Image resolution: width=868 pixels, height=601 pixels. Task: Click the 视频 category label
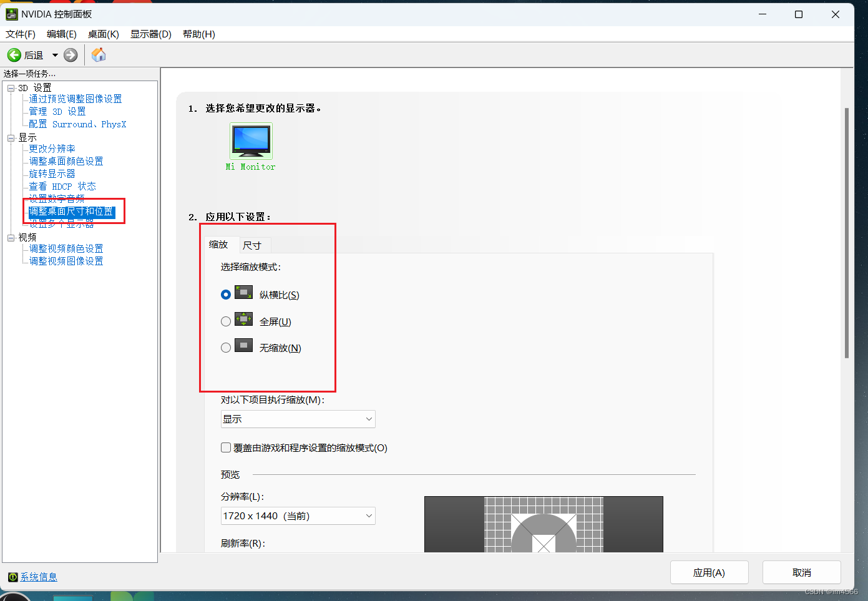[x=27, y=237]
